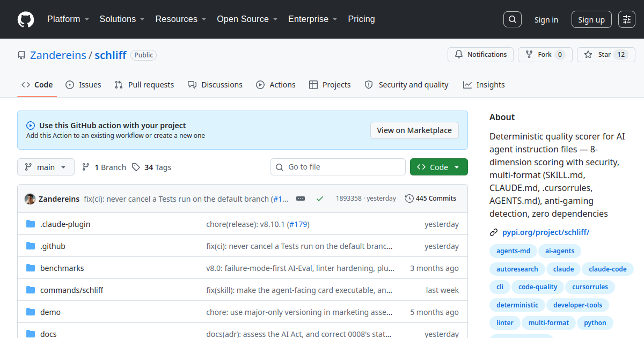This screenshot has height=338, width=644.
Task: Click View on Marketplace button
Action: [414, 130]
